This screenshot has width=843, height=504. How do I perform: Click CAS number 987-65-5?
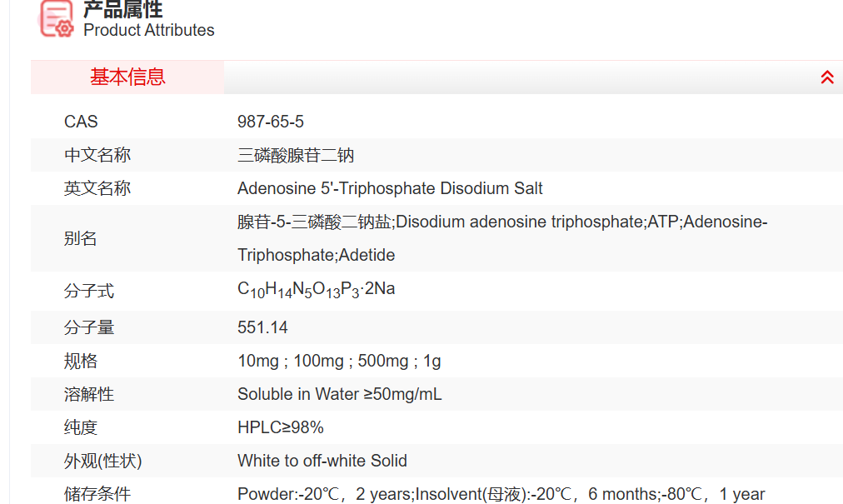271,122
